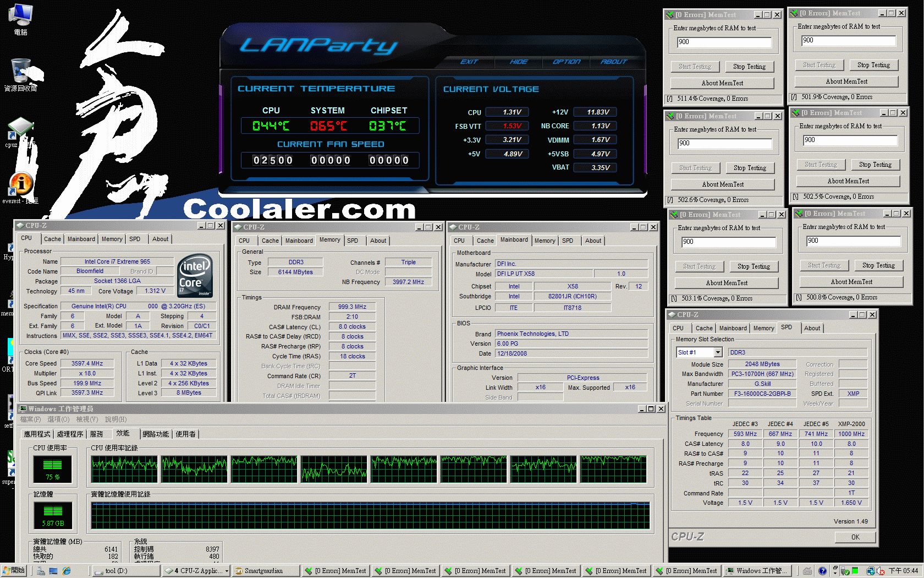
Task: Open 檔案(F) menu in Task Manager
Action: click(x=31, y=419)
